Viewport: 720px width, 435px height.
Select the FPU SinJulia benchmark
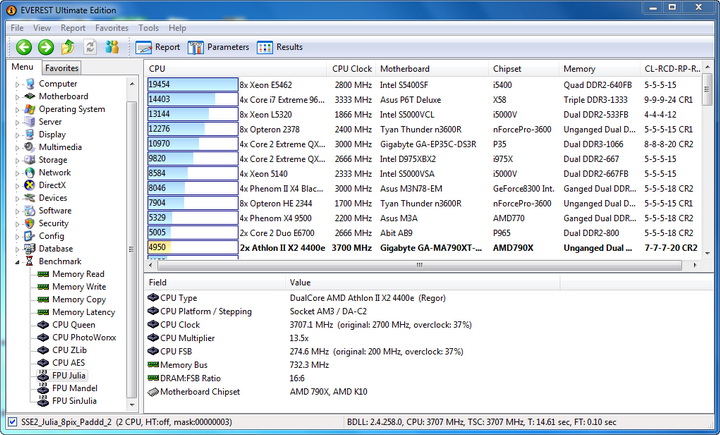[74, 401]
